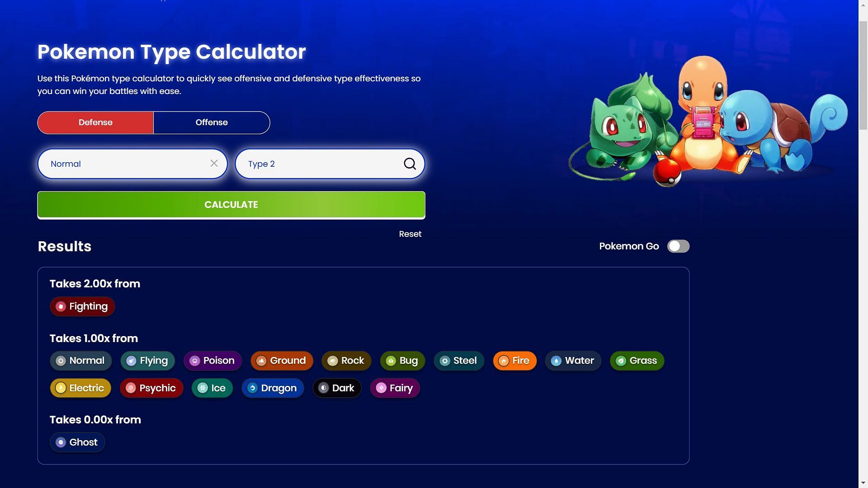Click the search icon in Type 2 field
Image resolution: width=868 pixels, height=488 pixels.
point(410,163)
